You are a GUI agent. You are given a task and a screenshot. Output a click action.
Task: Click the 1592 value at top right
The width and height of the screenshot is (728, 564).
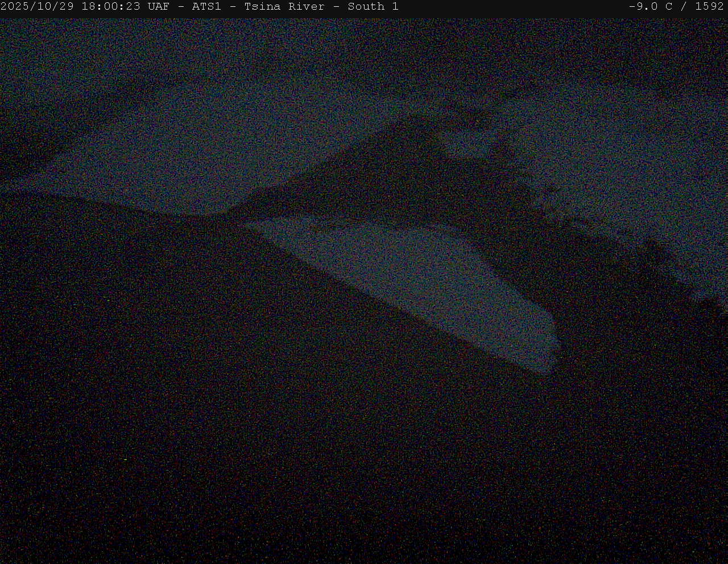tap(709, 7)
